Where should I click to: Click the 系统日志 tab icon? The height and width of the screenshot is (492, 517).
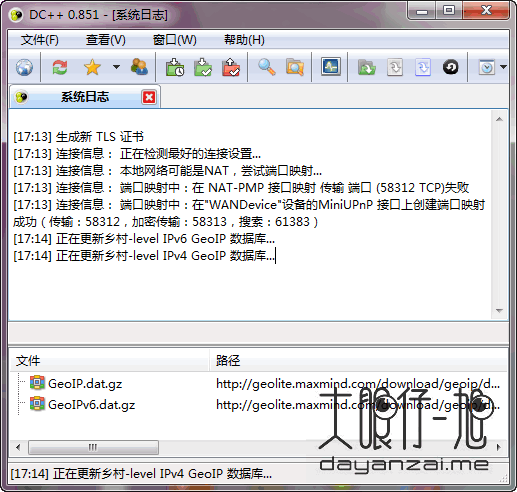(22, 97)
